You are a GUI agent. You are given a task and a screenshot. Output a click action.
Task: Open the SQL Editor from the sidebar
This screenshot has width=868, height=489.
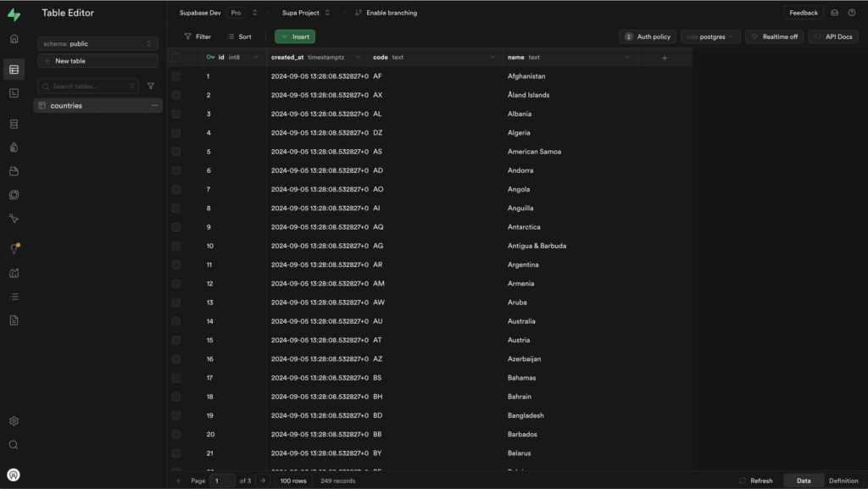(x=14, y=93)
